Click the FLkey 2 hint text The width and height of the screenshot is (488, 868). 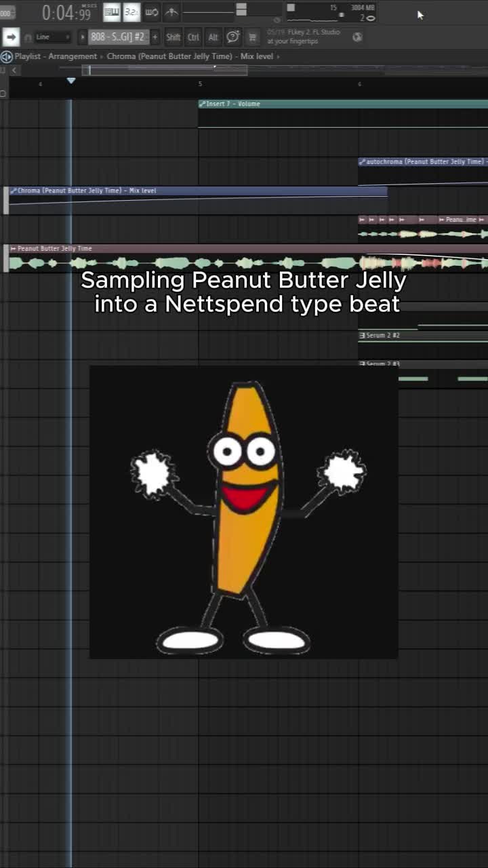click(x=304, y=37)
